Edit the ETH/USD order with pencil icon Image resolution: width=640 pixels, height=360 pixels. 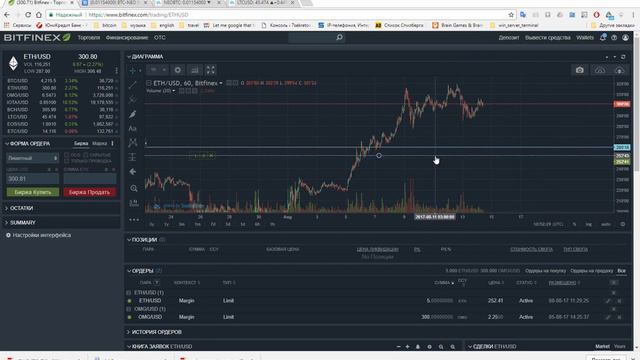608,301
